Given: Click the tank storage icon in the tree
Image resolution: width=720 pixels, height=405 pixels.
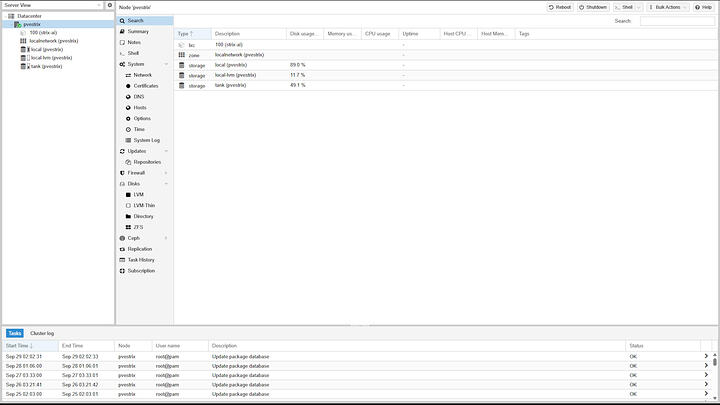Looking at the screenshot, I should click(23, 66).
